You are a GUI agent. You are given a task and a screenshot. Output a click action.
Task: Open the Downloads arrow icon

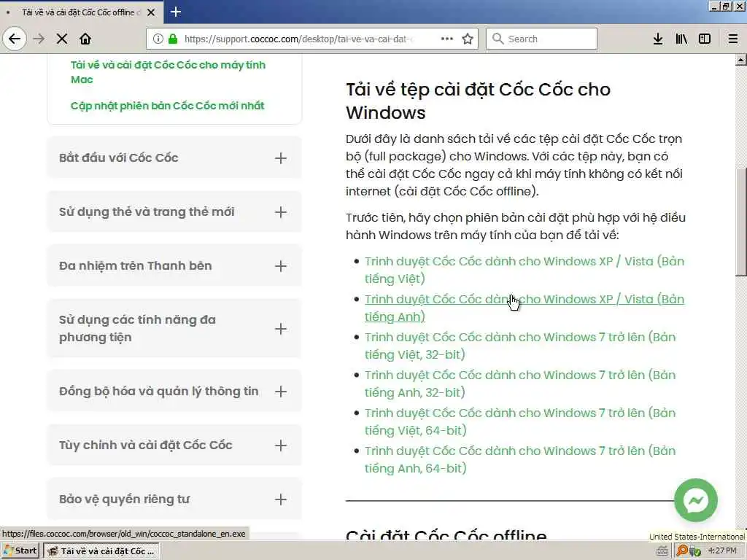[x=658, y=39]
